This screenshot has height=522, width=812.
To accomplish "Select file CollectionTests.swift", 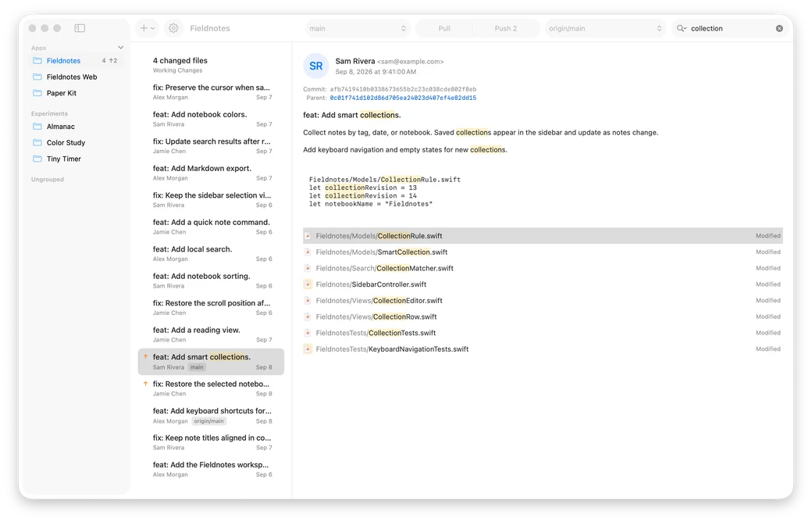I will tap(543, 333).
